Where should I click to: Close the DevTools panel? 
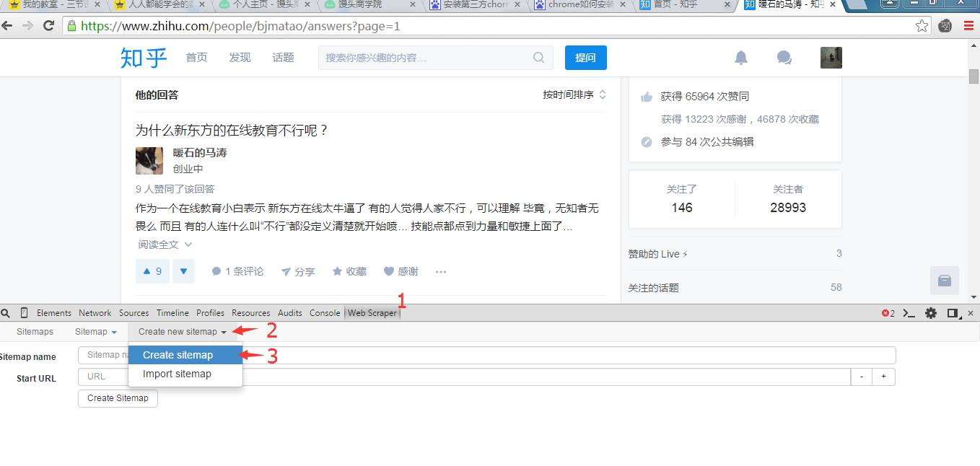tap(971, 313)
